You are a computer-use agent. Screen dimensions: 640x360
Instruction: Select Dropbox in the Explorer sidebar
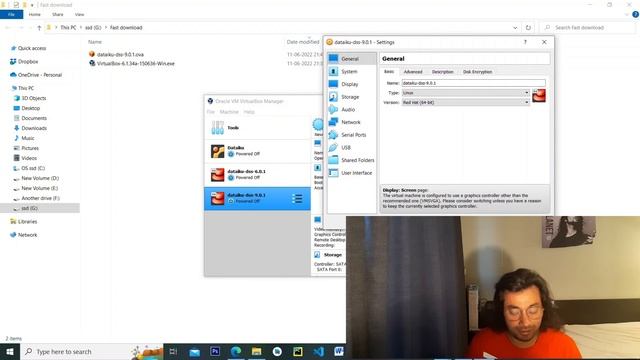(x=28, y=62)
